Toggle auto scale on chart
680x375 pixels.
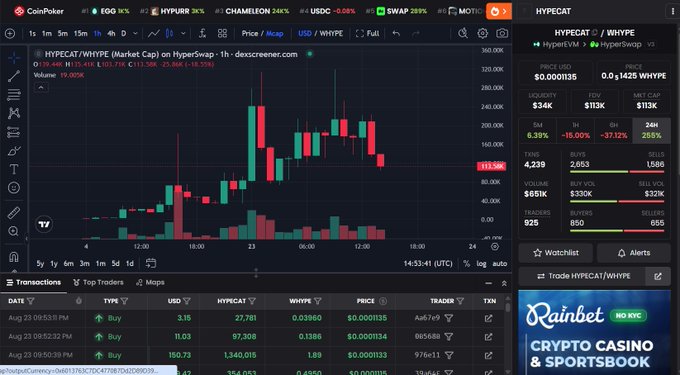point(500,264)
